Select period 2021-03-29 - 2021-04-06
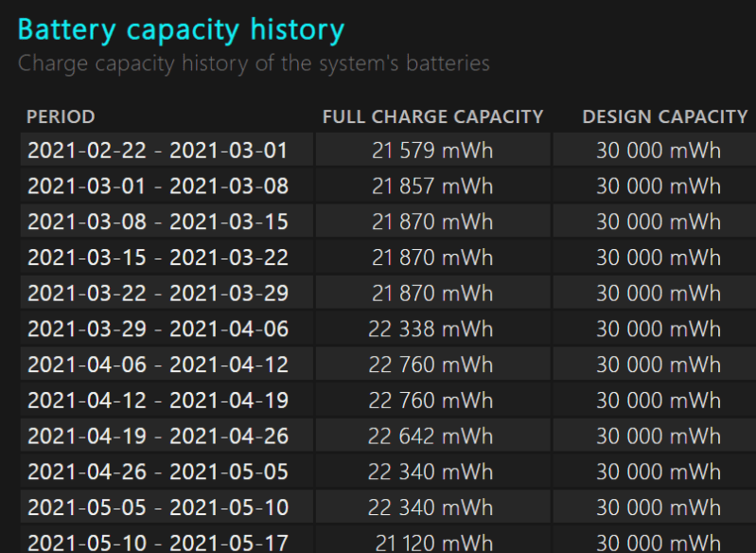 (158, 329)
